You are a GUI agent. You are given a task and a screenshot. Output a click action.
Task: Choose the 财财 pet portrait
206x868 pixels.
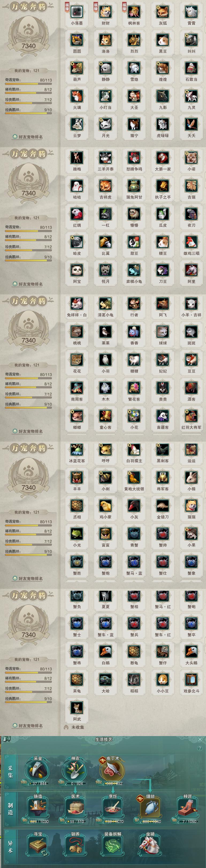coord(105,12)
